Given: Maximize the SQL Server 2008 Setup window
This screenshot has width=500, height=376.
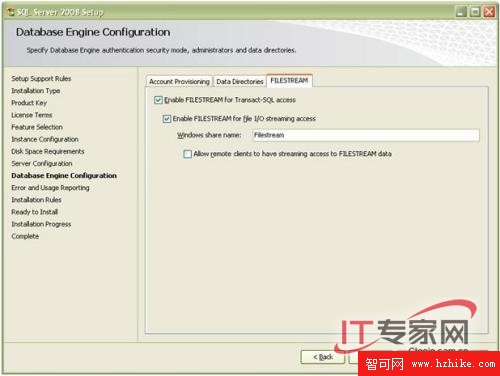Looking at the screenshot, I should tap(475, 12).
